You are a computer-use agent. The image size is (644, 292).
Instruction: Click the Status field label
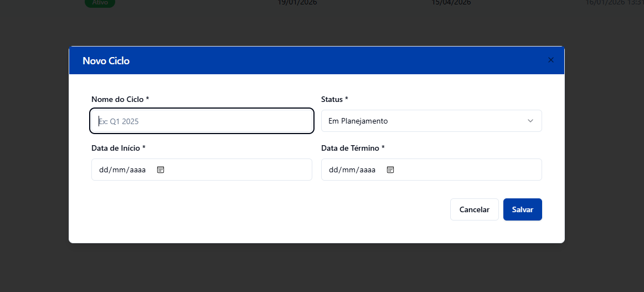[334, 99]
